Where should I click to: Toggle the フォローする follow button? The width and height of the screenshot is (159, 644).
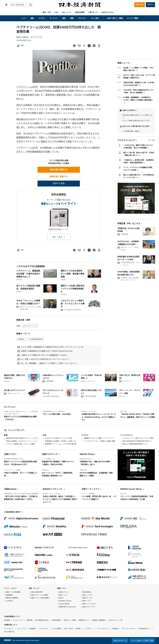(36, 37)
